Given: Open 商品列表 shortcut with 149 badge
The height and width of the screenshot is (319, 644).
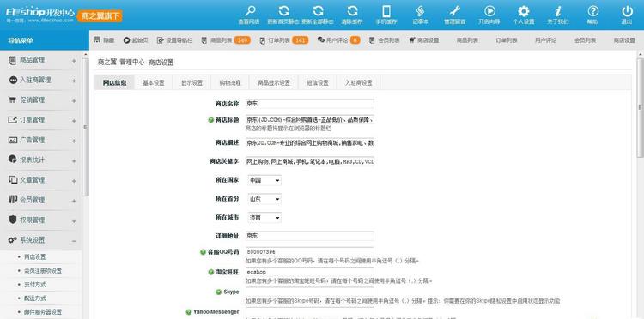Looking at the screenshot, I should (226, 40).
